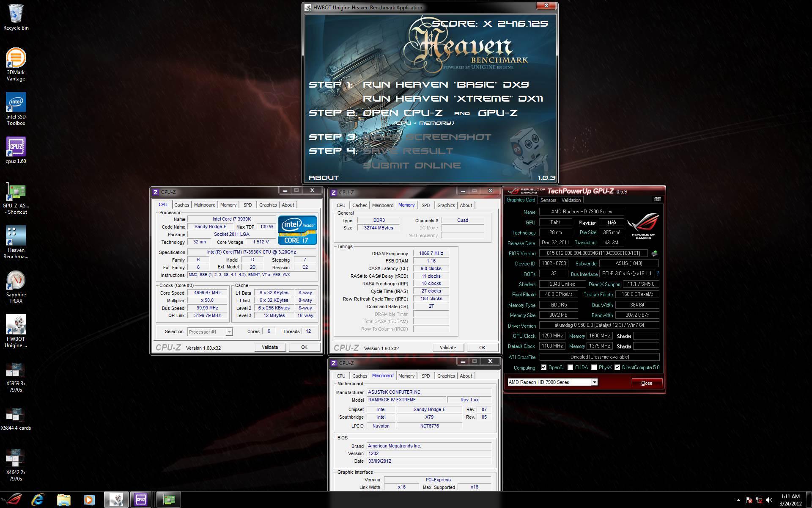Viewport: 812px width, 508px height.
Task: Click Run Heaven "Basic" DX9
Action: [446, 85]
